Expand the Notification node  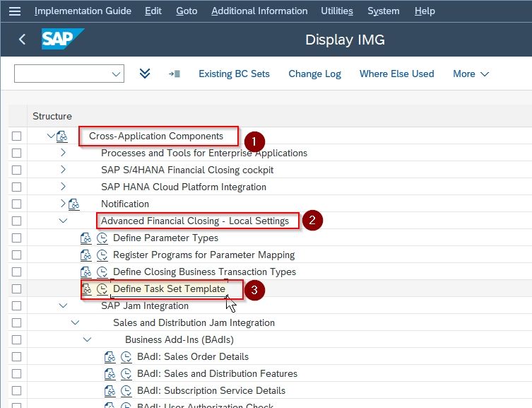point(63,204)
